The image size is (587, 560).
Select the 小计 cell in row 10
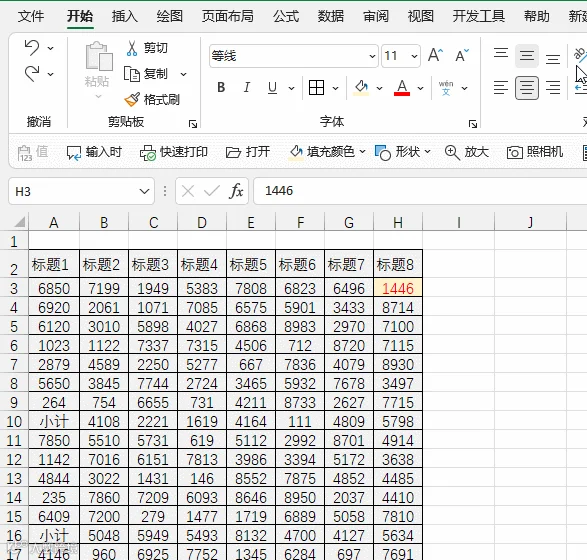coord(54,421)
